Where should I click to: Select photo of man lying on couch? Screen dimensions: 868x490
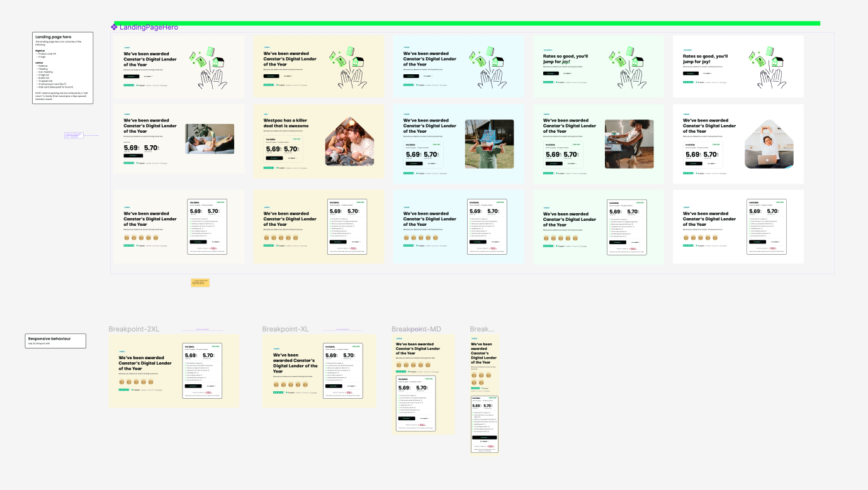point(210,138)
